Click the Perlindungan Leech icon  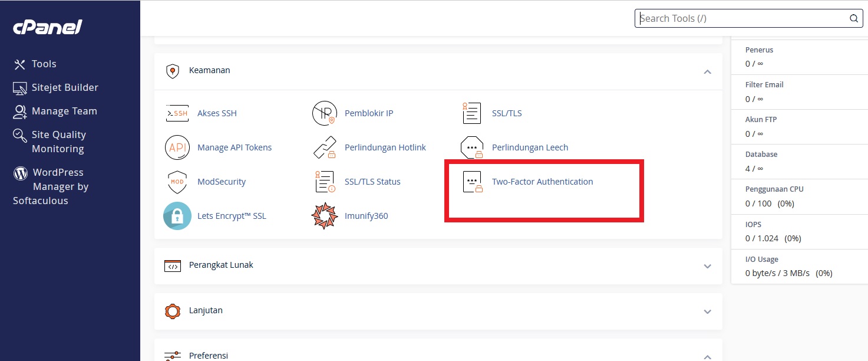click(472, 147)
